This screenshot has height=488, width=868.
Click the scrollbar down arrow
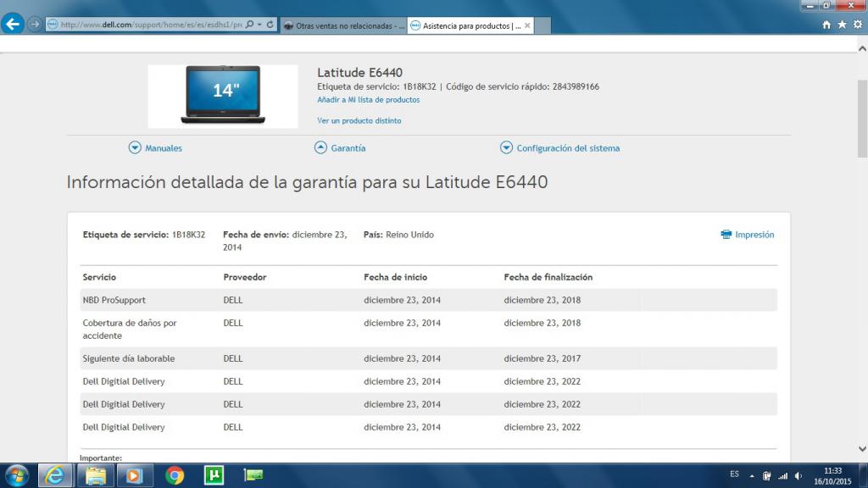tap(862, 449)
